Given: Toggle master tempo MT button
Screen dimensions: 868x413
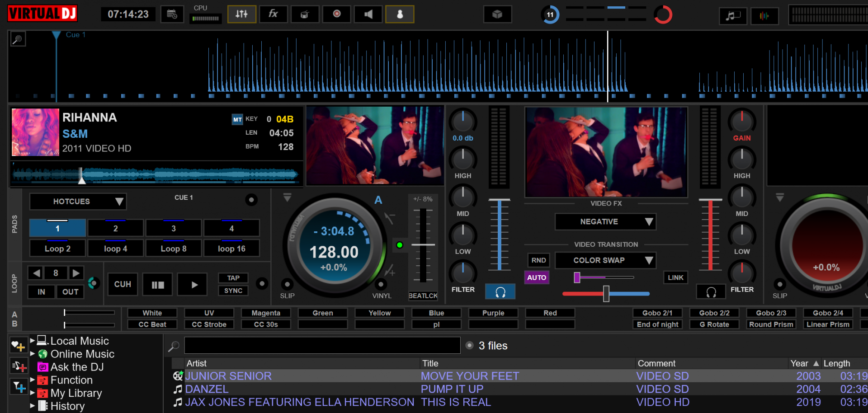Looking at the screenshot, I should (237, 119).
